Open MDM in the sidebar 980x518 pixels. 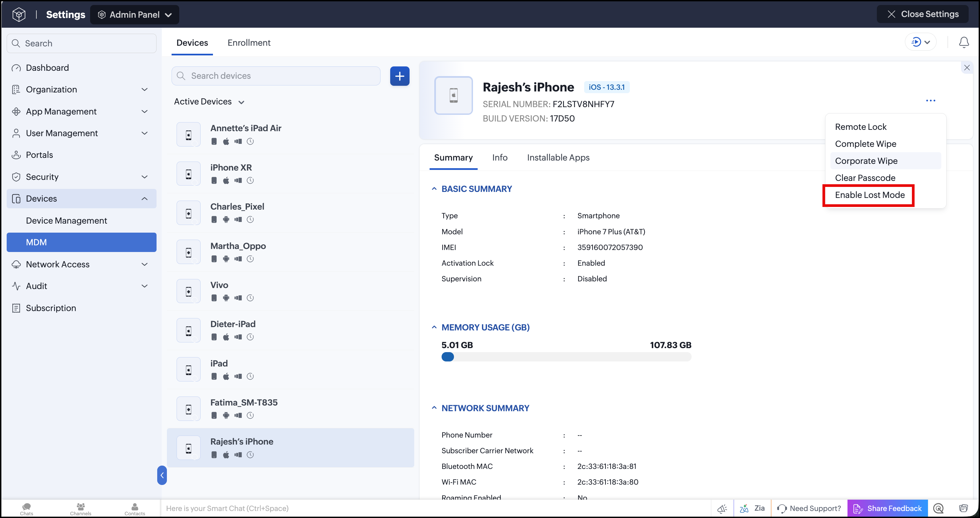click(81, 243)
